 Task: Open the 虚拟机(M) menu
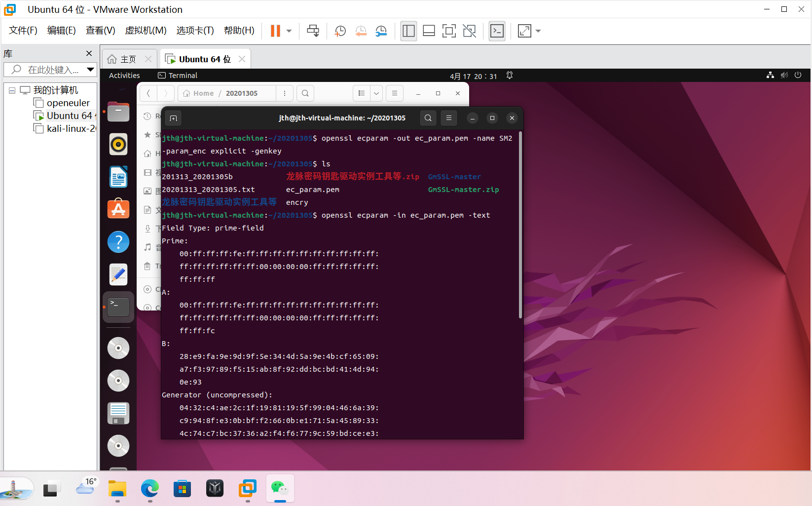coord(146,31)
